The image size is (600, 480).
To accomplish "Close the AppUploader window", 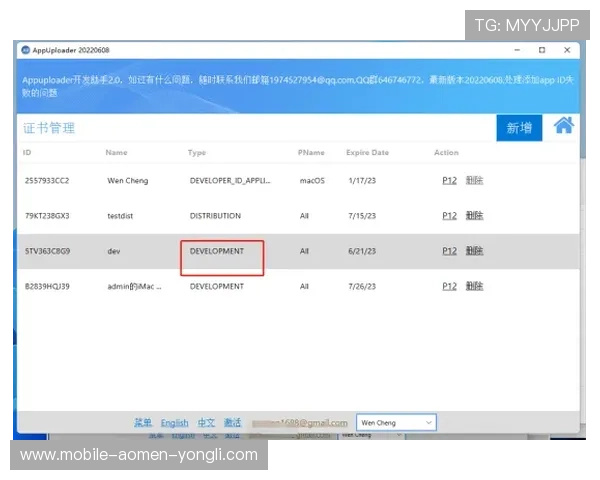I will coord(567,50).
